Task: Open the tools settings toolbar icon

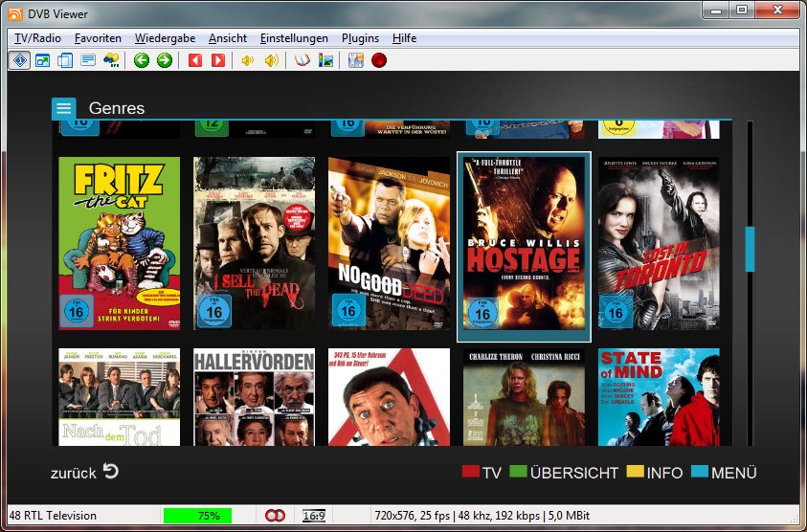Action: point(356,60)
